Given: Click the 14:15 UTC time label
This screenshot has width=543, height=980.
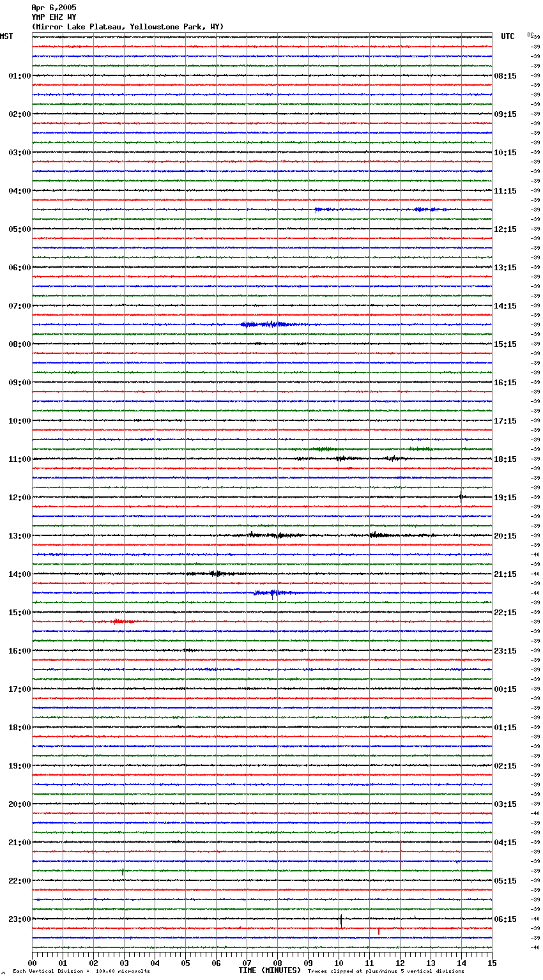Looking at the screenshot, I should click(x=505, y=306).
